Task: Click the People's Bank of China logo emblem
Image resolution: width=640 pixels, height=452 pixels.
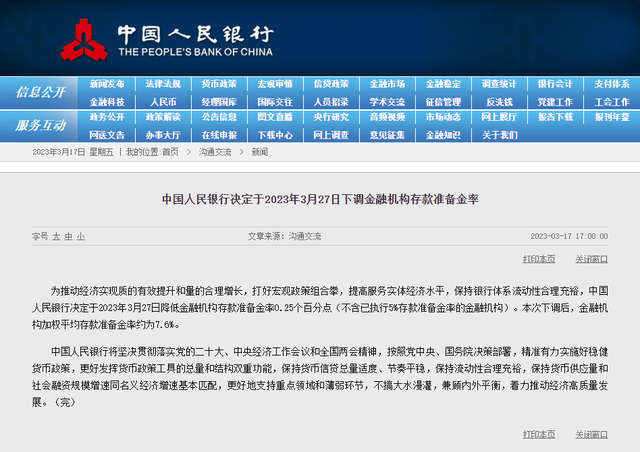Action: point(82,38)
